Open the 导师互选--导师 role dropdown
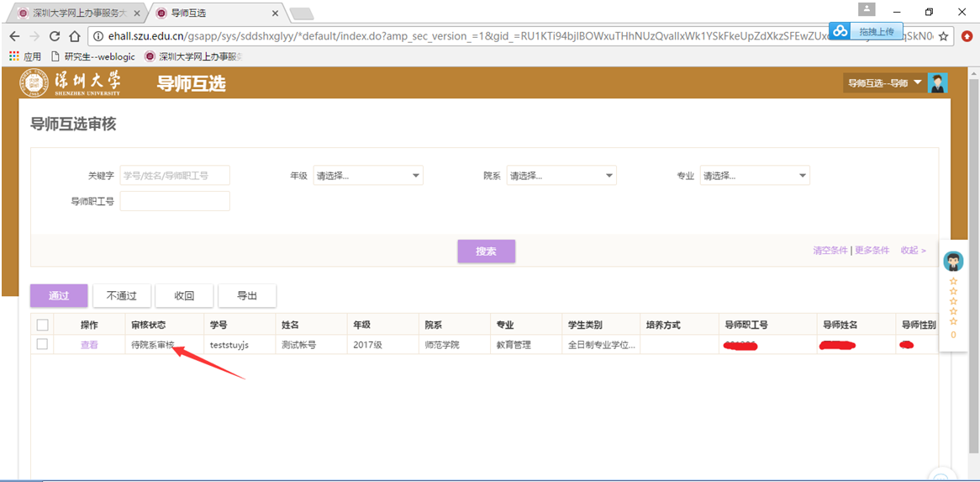980x482 pixels. 884,82
